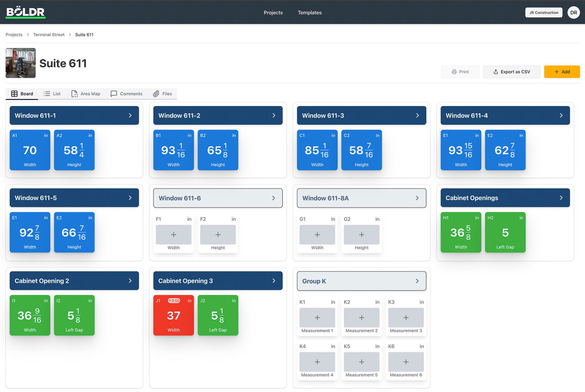
Task: Open the Comments tab
Action: point(127,94)
